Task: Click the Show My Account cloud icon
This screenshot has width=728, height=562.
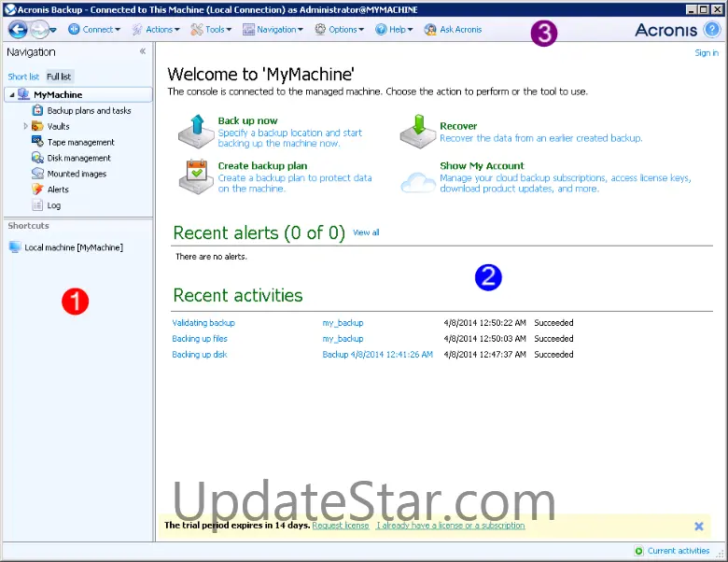Action: tap(418, 182)
